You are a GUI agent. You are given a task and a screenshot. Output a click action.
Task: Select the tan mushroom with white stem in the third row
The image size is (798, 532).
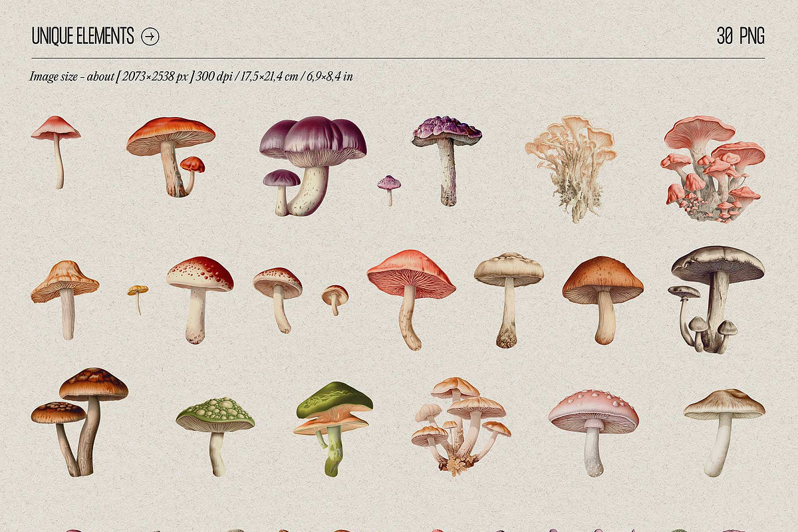[724, 432]
